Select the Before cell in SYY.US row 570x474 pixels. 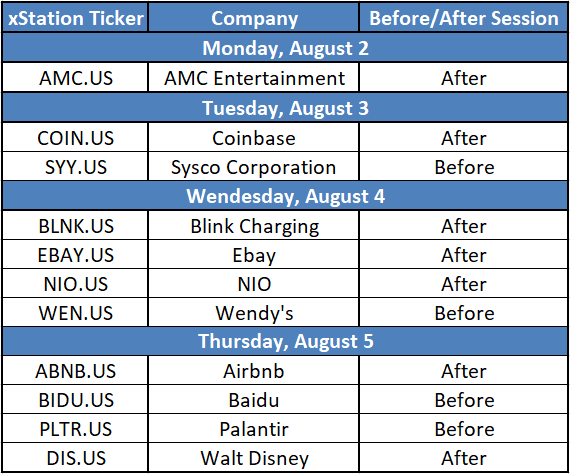click(463, 166)
